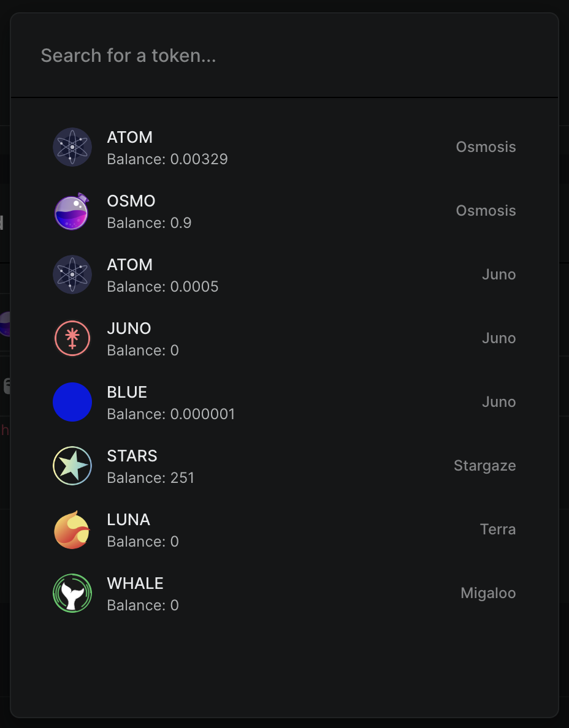Click the LUNA flame icon

tap(72, 529)
